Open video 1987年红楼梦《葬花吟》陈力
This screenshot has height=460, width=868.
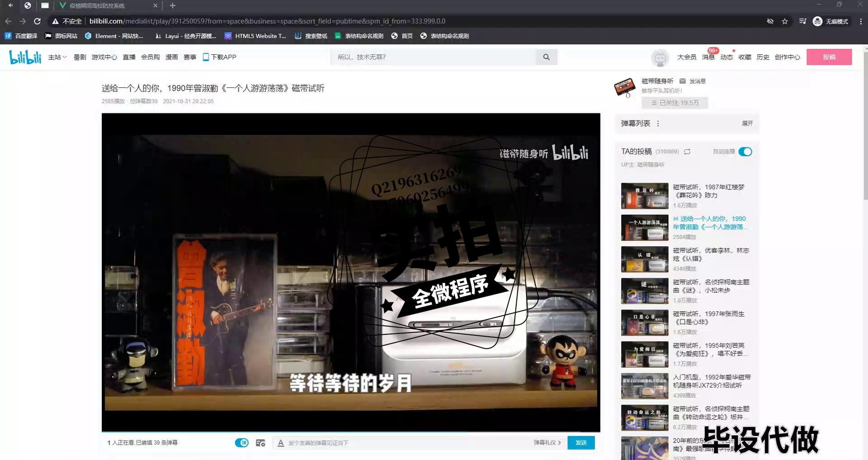click(x=686, y=196)
